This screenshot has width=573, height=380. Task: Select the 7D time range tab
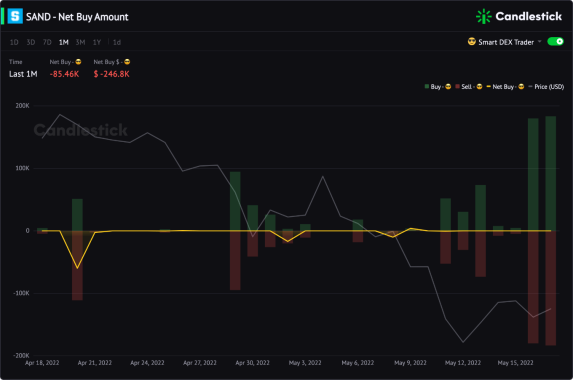(x=47, y=42)
